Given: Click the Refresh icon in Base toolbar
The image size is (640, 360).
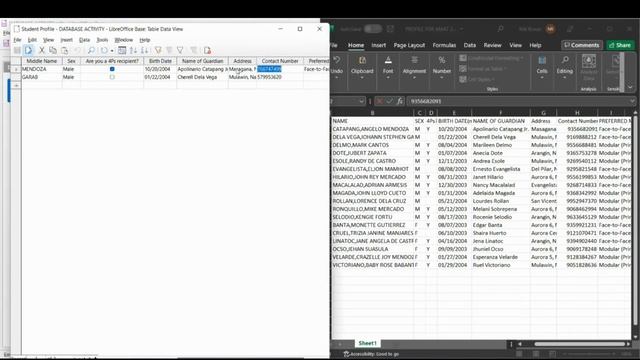Looking at the screenshot, I should [104, 50].
